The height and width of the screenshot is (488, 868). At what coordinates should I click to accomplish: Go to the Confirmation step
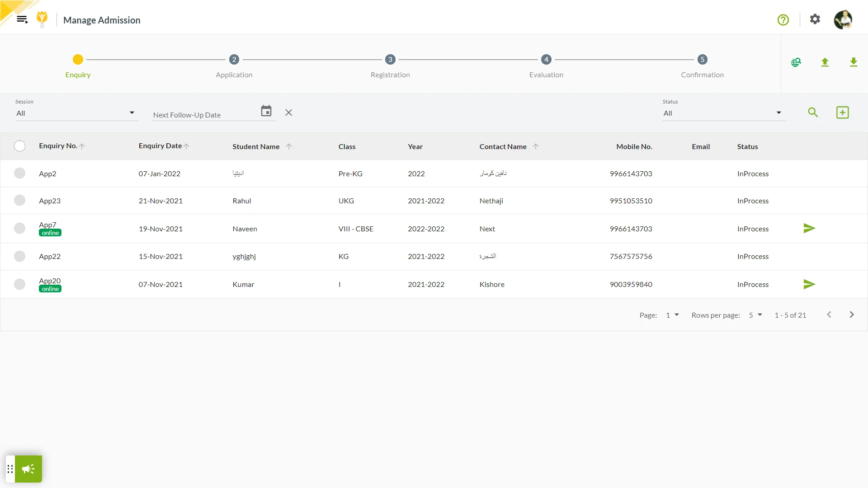[x=702, y=66]
